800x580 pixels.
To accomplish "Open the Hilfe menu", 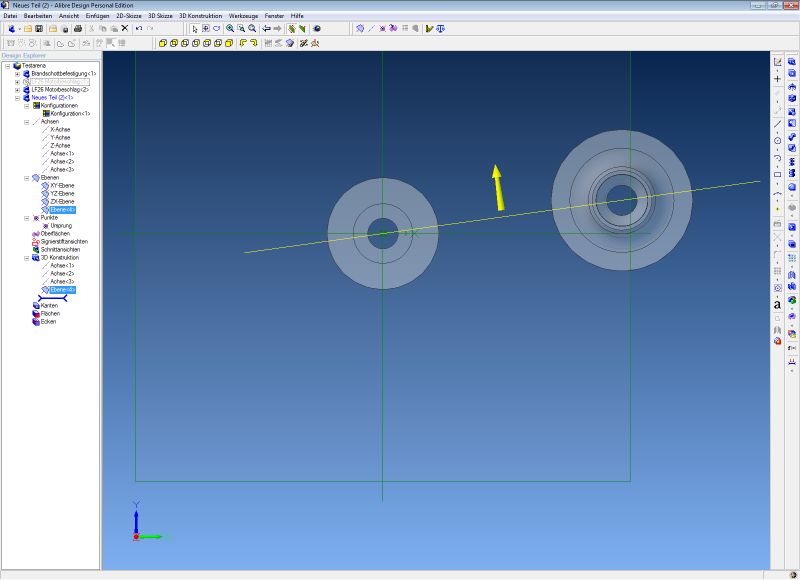I will click(x=297, y=16).
